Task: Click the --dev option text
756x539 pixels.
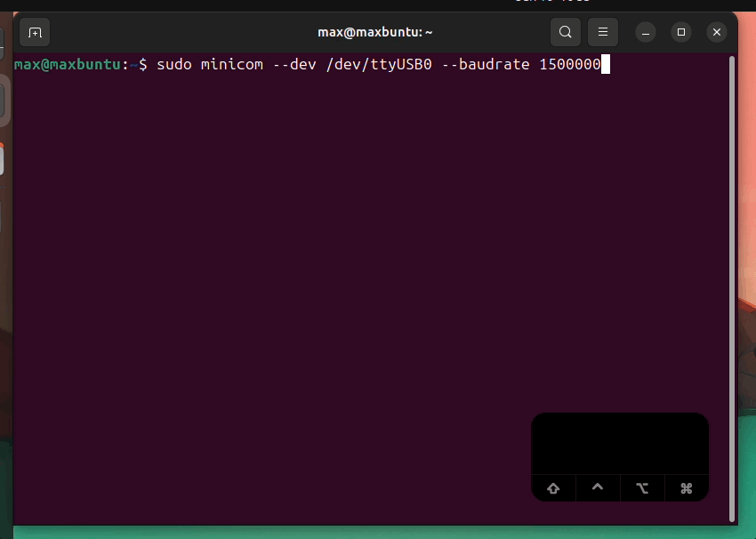Action: tap(294, 64)
